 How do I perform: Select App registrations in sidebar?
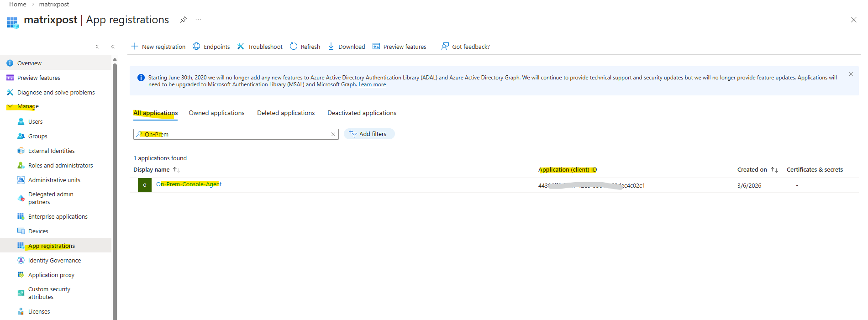point(56,246)
